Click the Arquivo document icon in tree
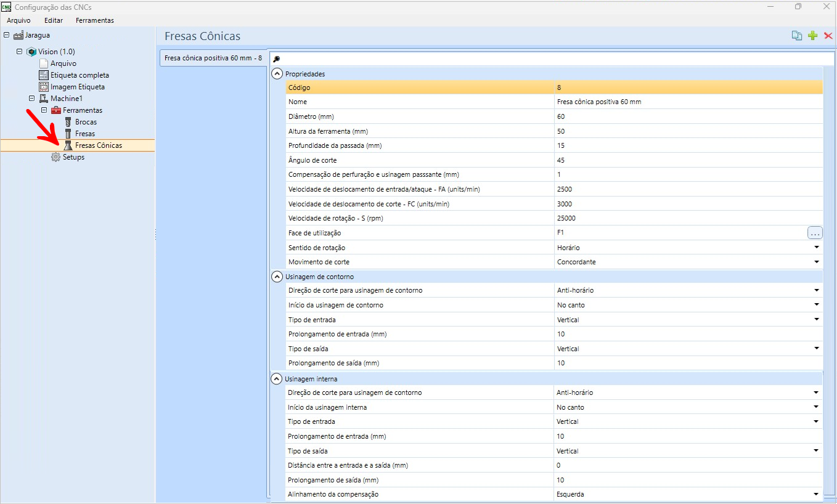Viewport: 837px width, 504px height. 44,63
